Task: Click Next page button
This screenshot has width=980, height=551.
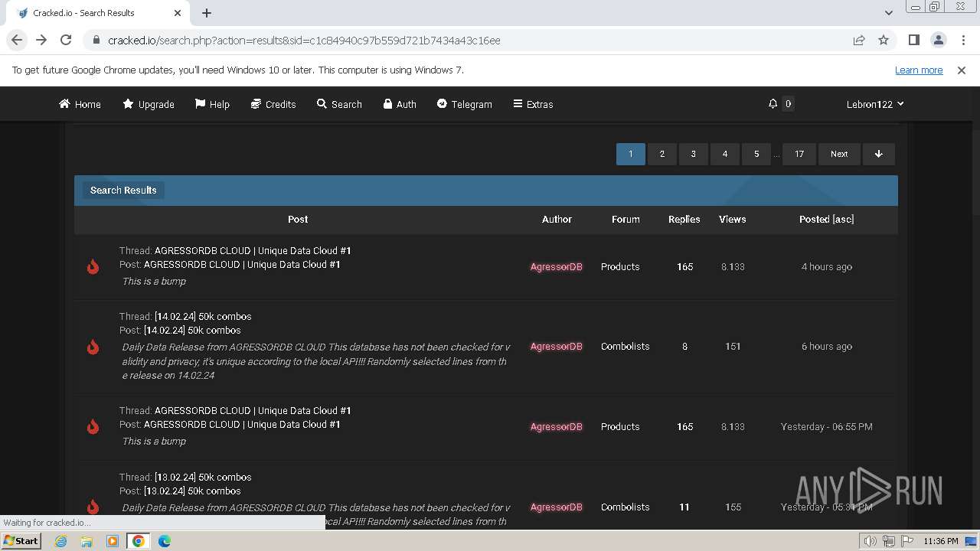Action: point(839,154)
